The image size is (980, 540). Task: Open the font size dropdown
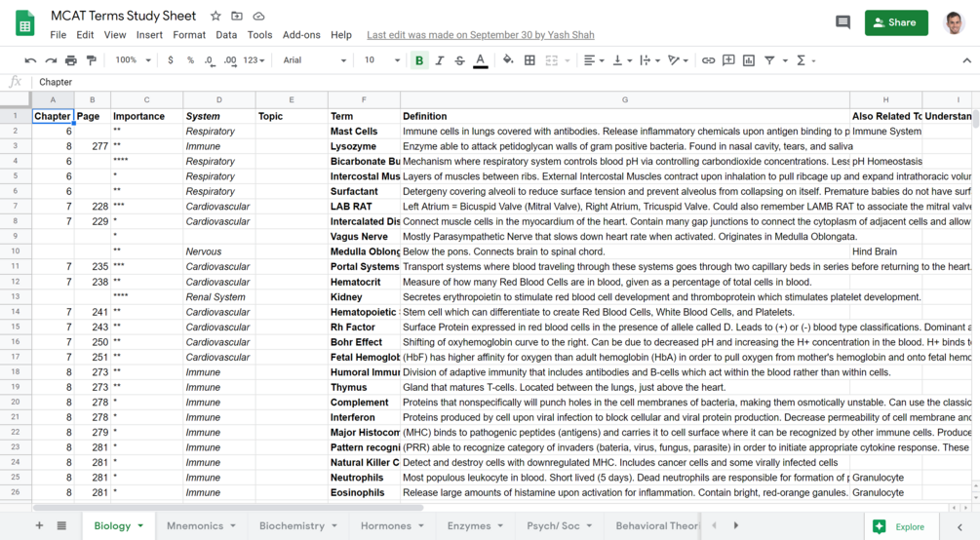tap(382, 60)
